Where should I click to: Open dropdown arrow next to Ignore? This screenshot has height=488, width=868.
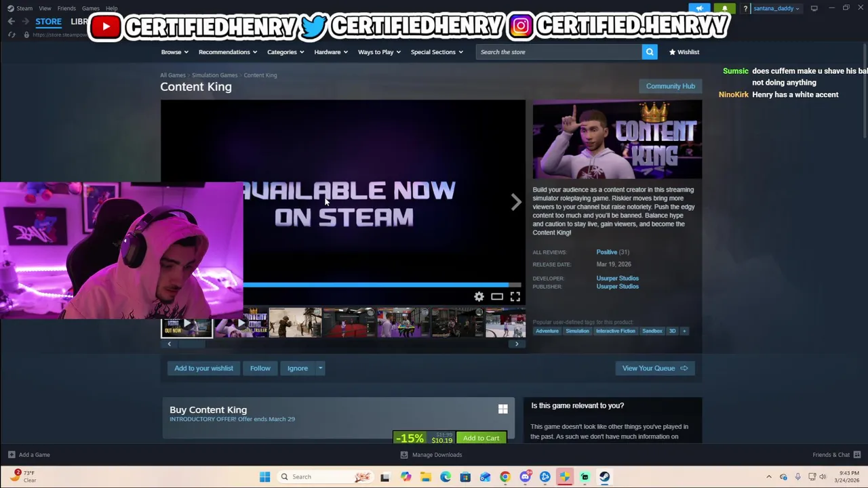click(x=320, y=368)
